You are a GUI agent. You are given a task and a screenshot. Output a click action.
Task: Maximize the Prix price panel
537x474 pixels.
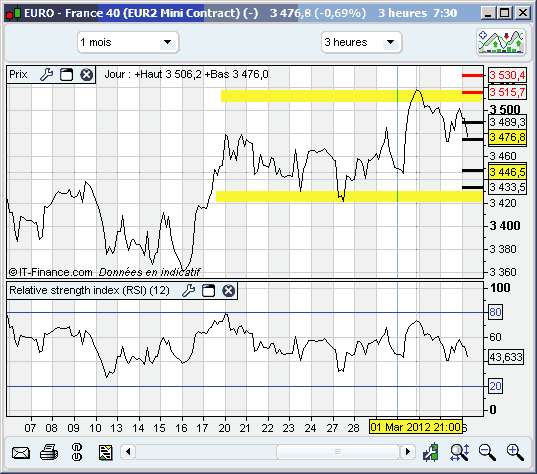[x=66, y=74]
